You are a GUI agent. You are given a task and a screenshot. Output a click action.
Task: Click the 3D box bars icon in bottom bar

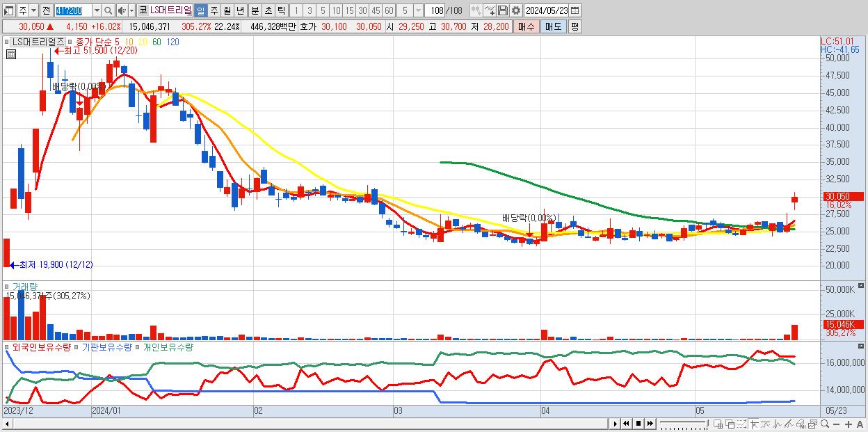click(x=801, y=424)
